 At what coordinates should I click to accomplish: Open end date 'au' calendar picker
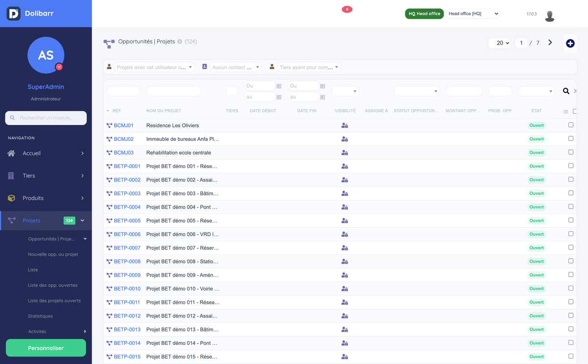click(322, 97)
